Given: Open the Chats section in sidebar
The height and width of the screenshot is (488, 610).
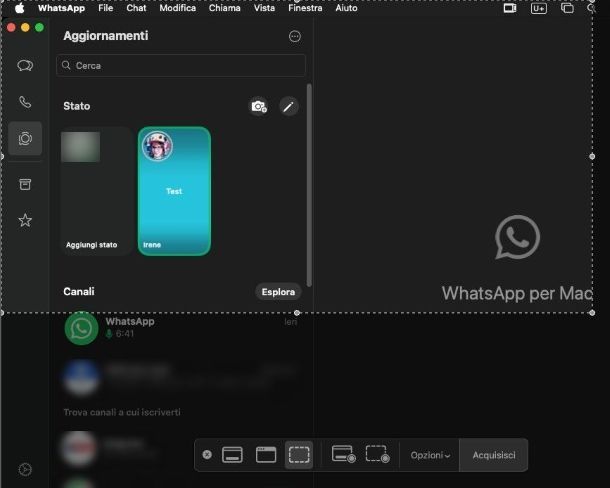Looking at the screenshot, I should pos(25,65).
